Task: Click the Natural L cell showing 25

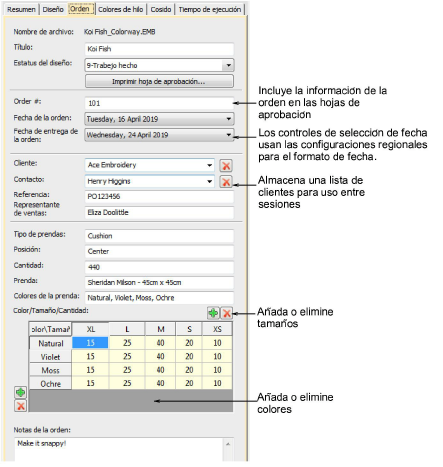Action: coord(127,343)
